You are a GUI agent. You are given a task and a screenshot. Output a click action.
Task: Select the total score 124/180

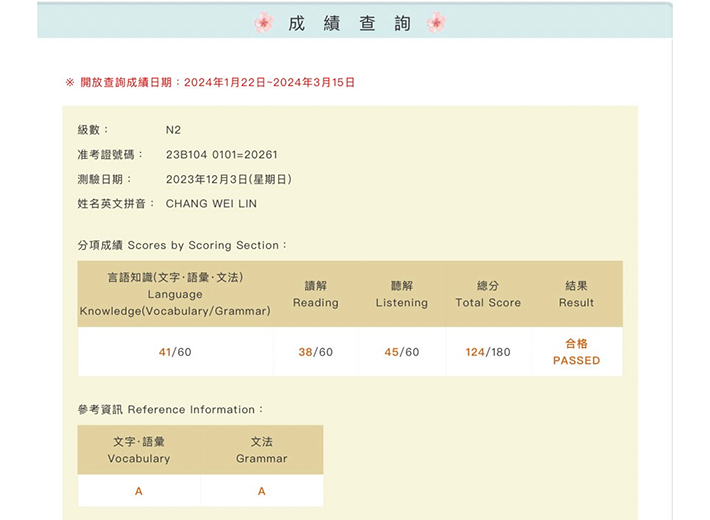(488, 352)
